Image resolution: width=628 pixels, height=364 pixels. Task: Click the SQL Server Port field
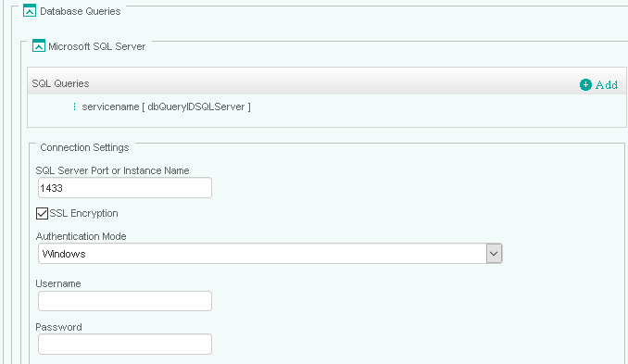tap(124, 188)
